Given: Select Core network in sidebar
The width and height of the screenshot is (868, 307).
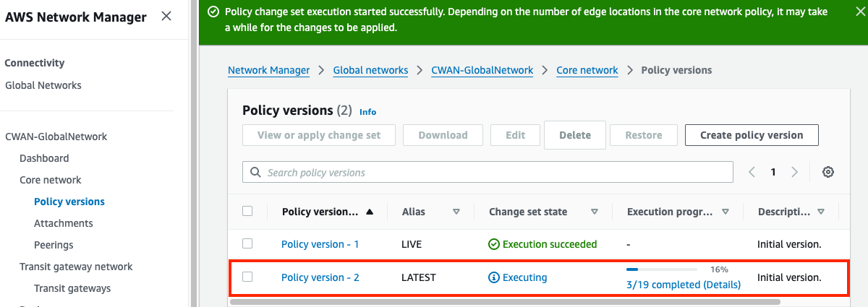Looking at the screenshot, I should (x=51, y=180).
